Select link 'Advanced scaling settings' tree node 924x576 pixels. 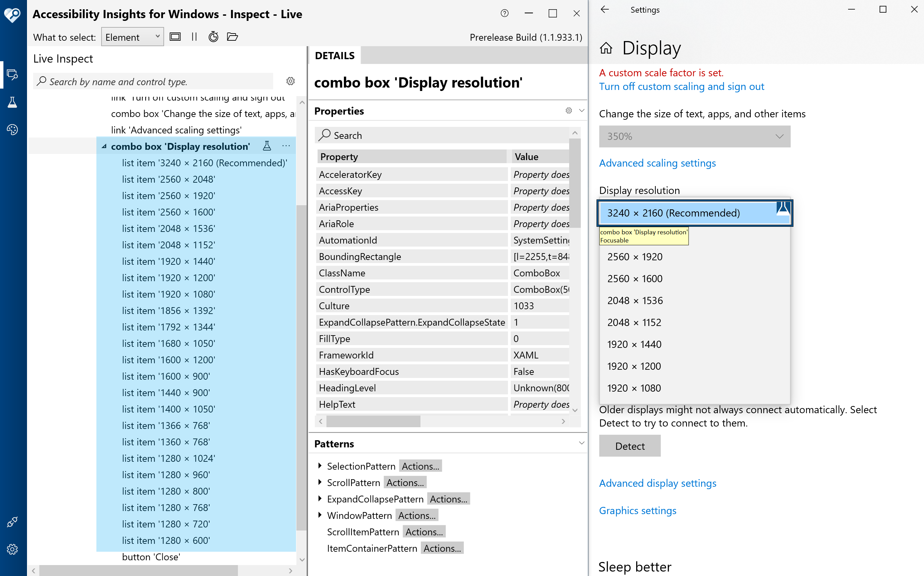(x=176, y=130)
